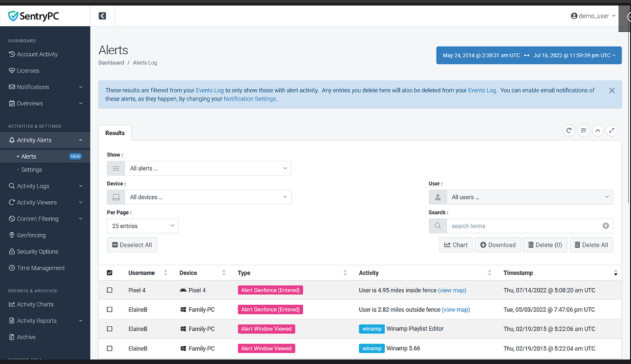Sort the table by Activity column
The image size is (631, 364).
pyautogui.click(x=425, y=273)
